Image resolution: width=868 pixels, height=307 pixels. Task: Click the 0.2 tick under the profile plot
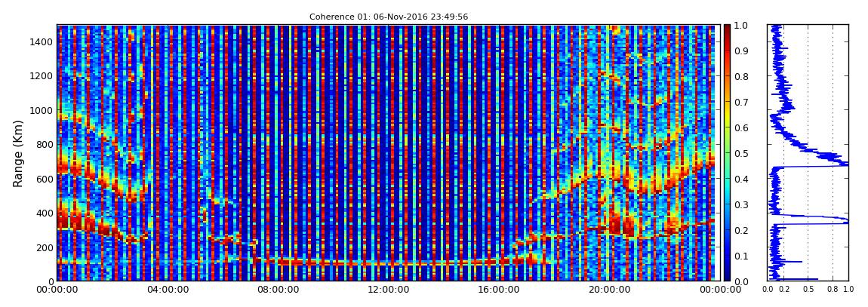(783, 290)
